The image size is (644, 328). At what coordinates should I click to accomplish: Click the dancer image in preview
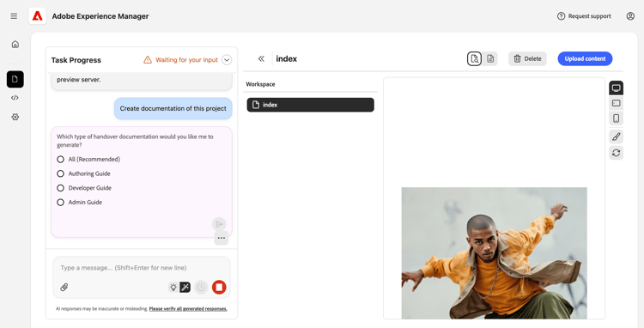(x=494, y=253)
